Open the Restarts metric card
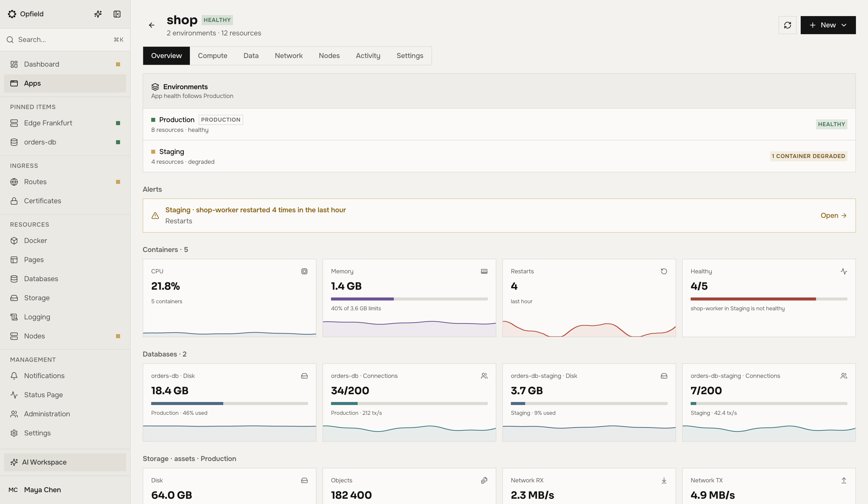This screenshot has height=504, width=868. [589, 298]
